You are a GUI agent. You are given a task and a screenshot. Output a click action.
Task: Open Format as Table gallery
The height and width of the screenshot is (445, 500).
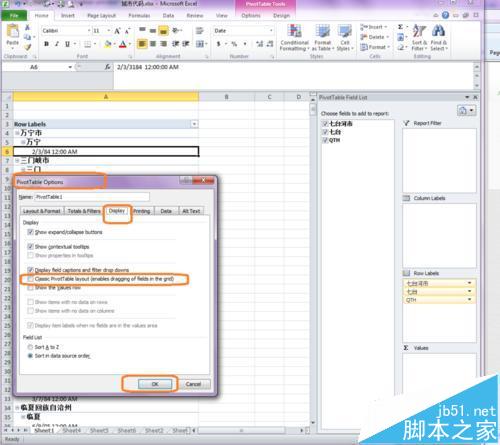pos(322,38)
